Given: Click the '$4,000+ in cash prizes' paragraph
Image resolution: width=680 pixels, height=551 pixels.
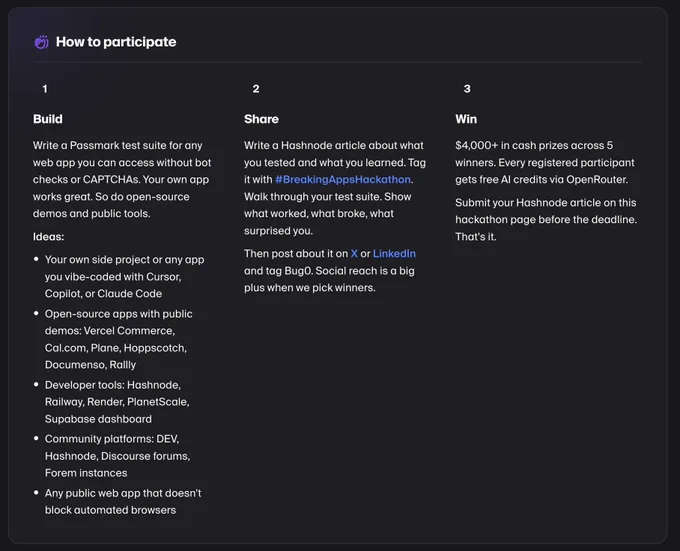Looking at the screenshot, I should pyautogui.click(x=545, y=163).
